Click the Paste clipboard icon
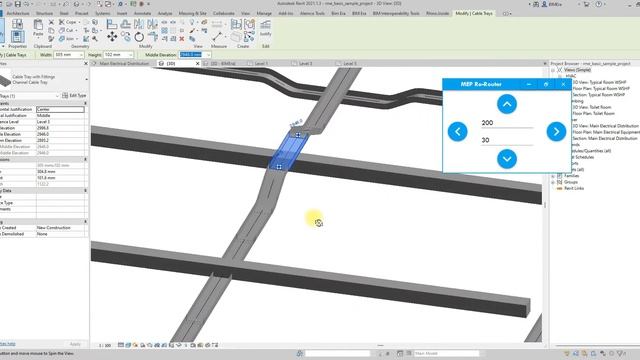 pyautogui.click(x=38, y=25)
